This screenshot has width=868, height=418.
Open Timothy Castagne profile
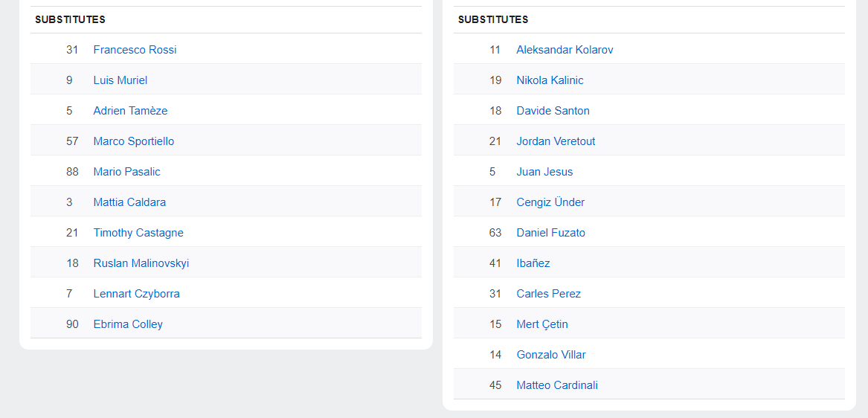138,233
